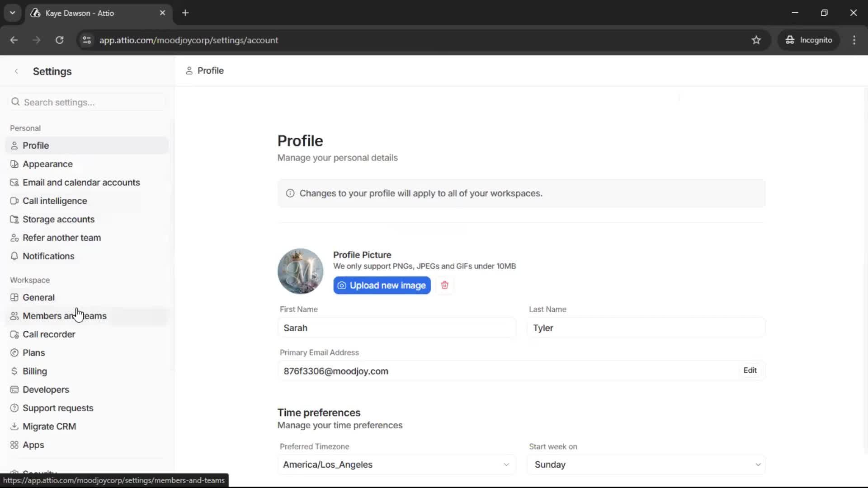Open Support requests
868x488 pixels.
[x=58, y=408]
